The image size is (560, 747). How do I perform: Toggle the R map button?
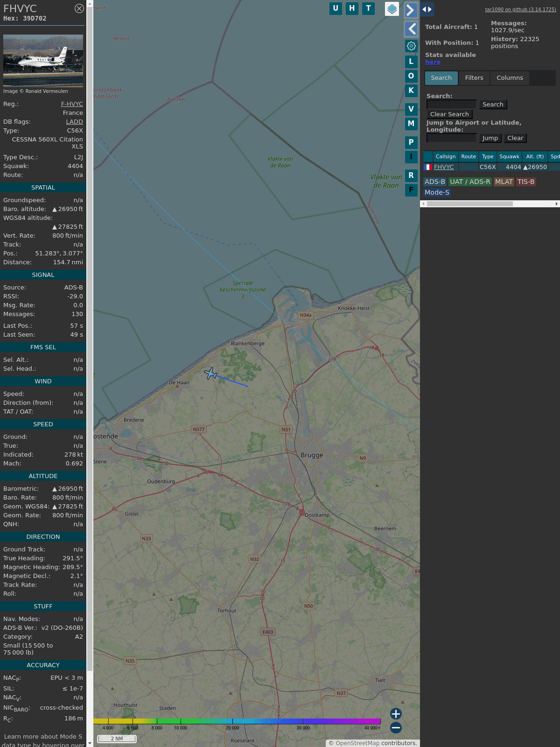(x=411, y=176)
